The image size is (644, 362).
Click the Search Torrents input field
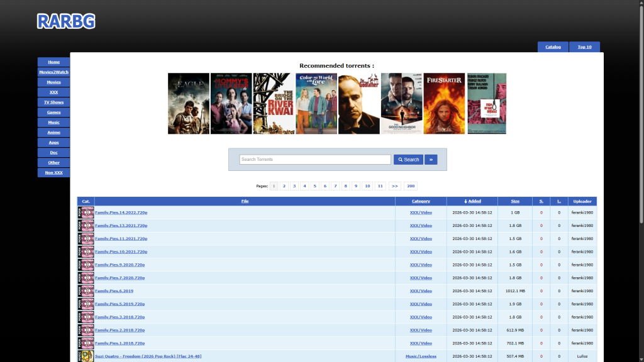[315, 160]
